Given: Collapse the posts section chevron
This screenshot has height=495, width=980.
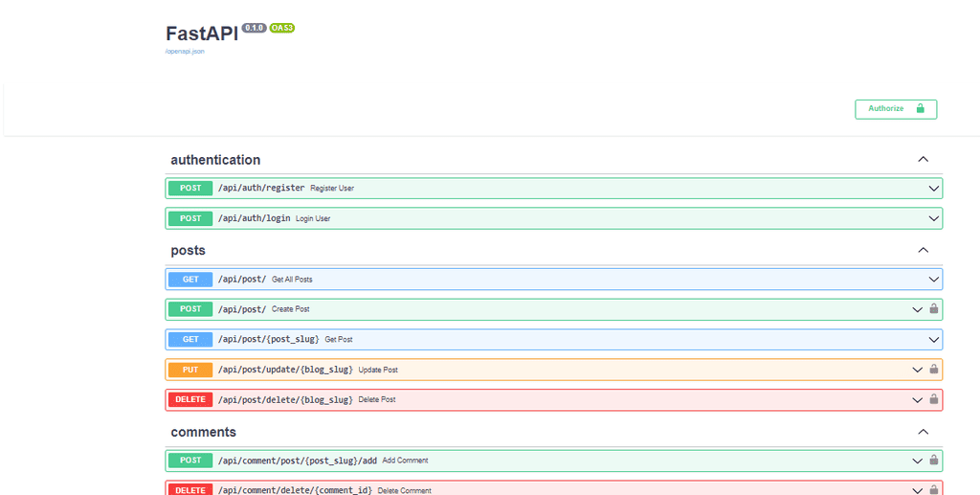Looking at the screenshot, I should click(x=924, y=250).
